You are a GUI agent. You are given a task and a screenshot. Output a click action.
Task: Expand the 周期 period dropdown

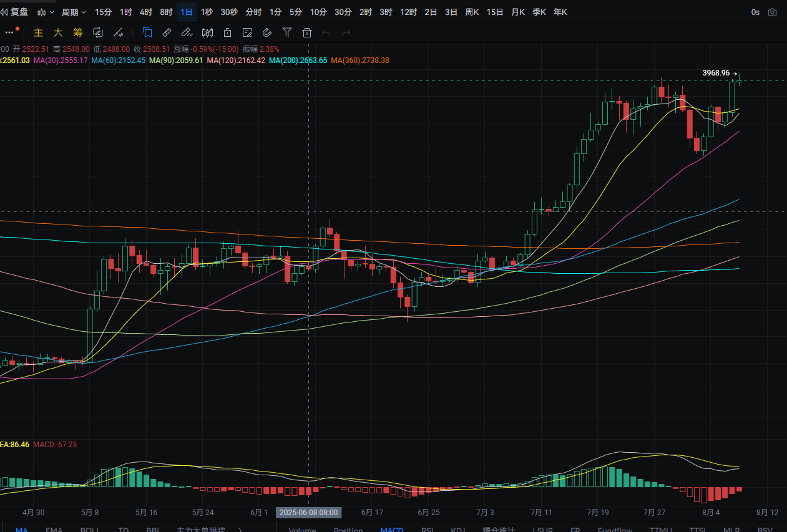tap(74, 12)
